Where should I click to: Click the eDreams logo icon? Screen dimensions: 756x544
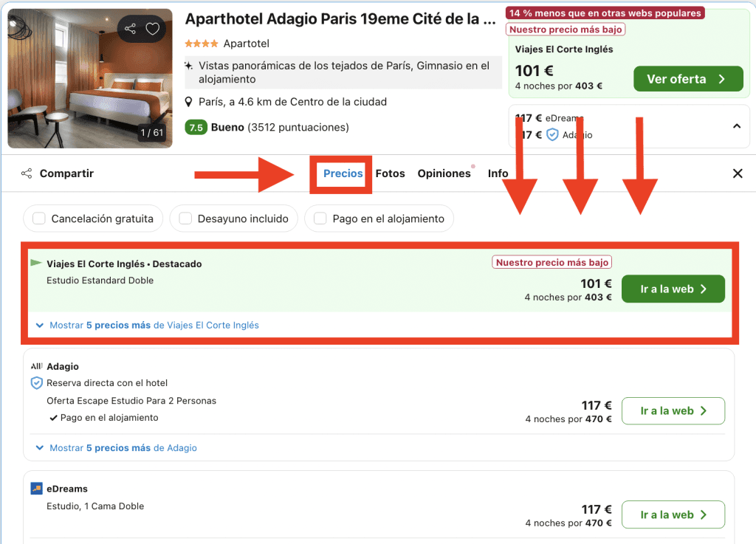point(36,489)
